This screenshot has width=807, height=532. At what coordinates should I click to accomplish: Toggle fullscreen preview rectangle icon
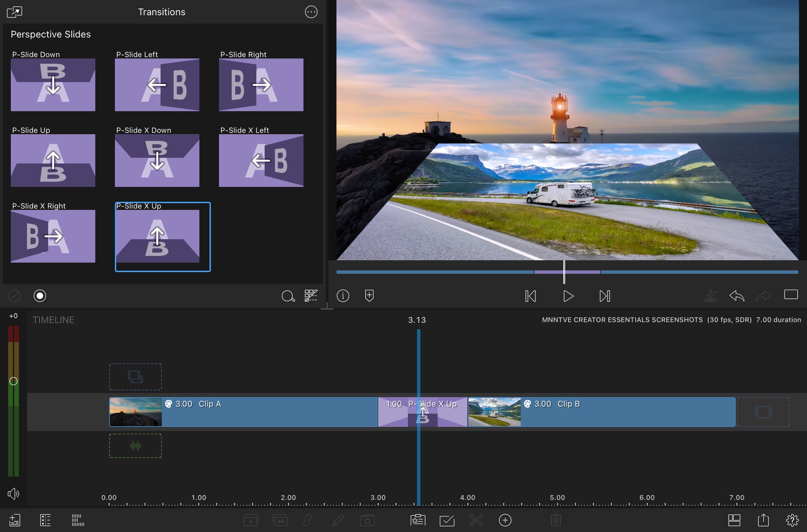[791, 295]
